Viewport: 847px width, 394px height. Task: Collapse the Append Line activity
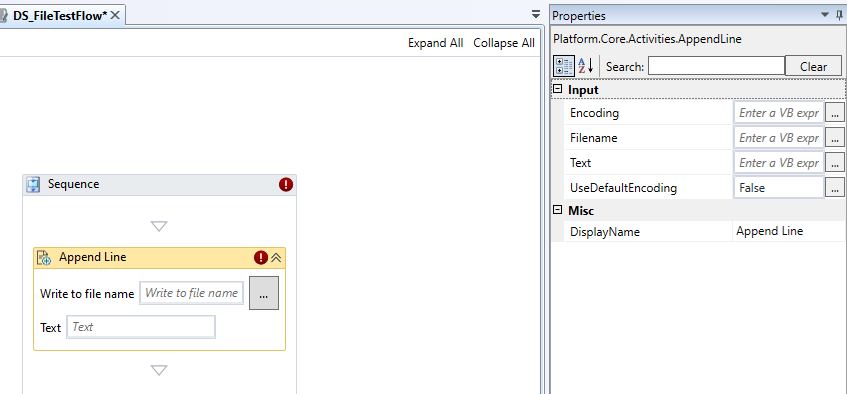[276, 258]
